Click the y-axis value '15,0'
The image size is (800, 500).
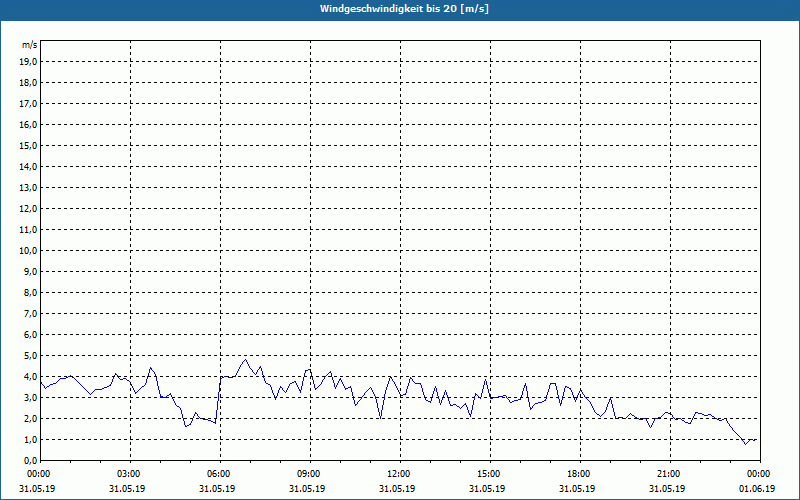[x=28, y=145]
